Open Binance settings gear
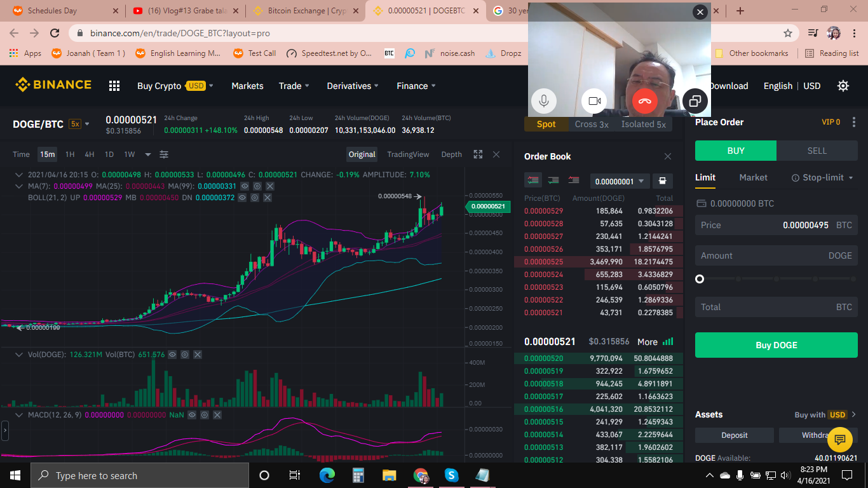 point(843,86)
